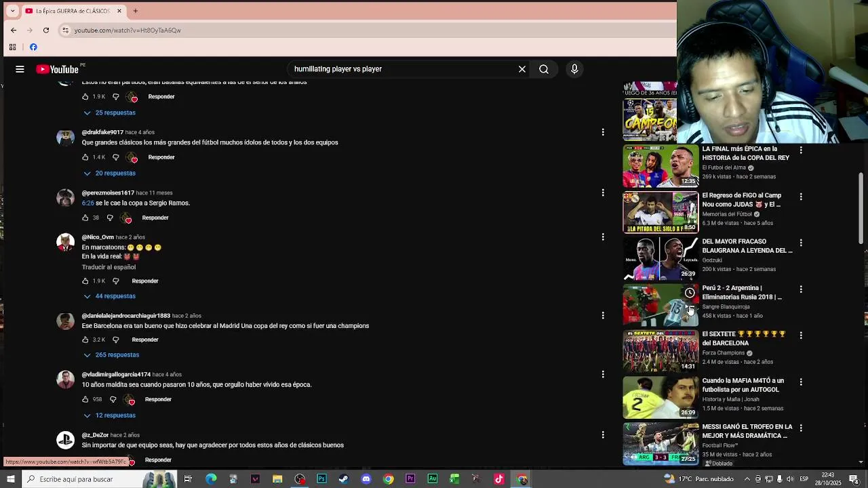Jump to timestamp 6:26 in comment

[88, 203]
